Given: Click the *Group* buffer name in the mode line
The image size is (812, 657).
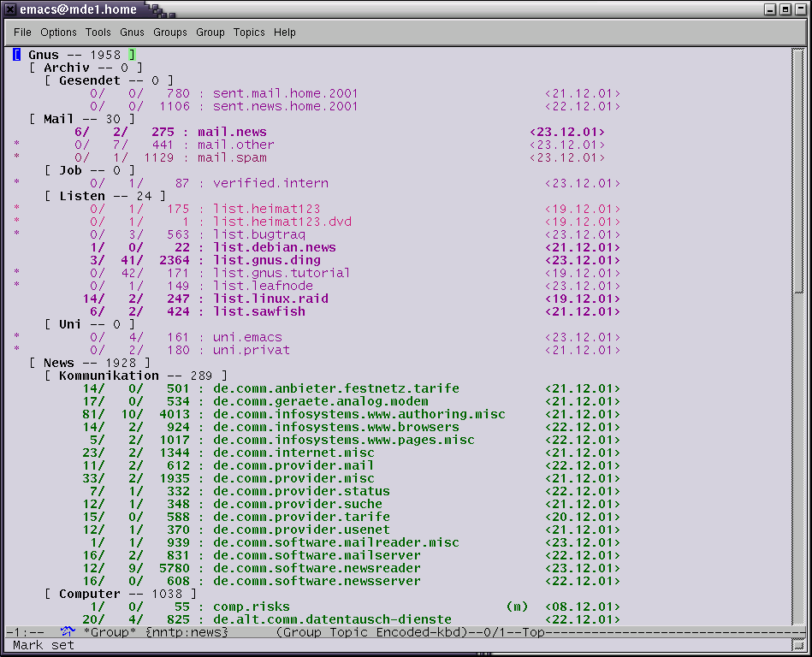Looking at the screenshot, I should pyautogui.click(x=110, y=632).
